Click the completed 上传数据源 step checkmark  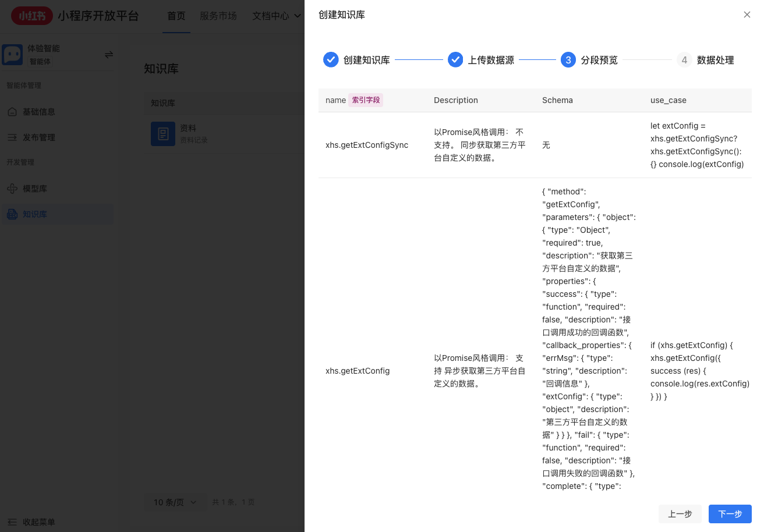pyautogui.click(x=455, y=59)
